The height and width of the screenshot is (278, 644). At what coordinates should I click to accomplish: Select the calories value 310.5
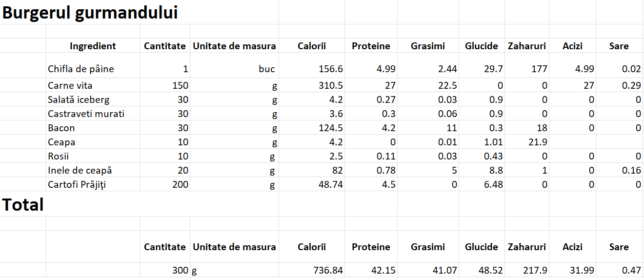point(312,85)
